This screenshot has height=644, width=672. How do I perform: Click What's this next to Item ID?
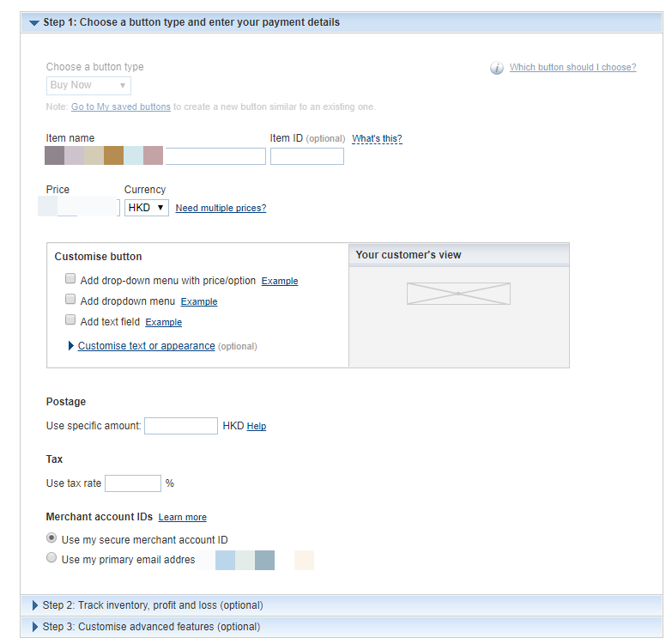tap(377, 138)
